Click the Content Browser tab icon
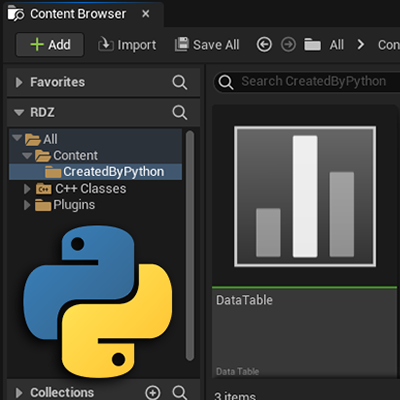 click(16, 14)
